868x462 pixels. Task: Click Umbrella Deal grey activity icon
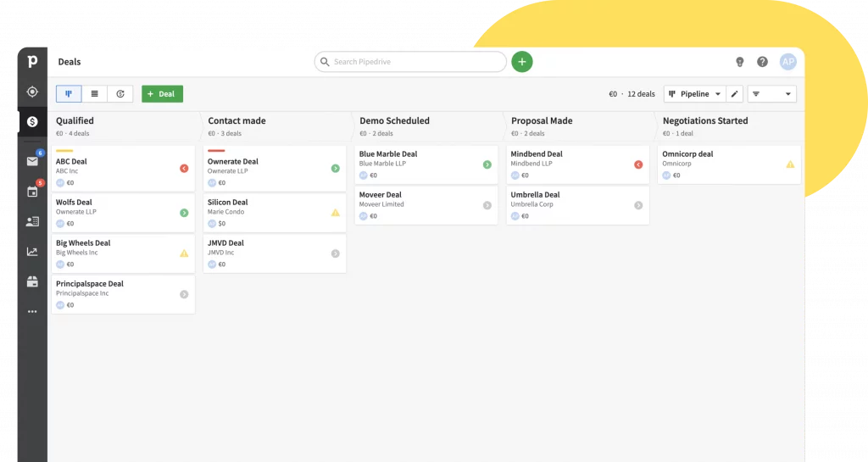[x=638, y=205]
